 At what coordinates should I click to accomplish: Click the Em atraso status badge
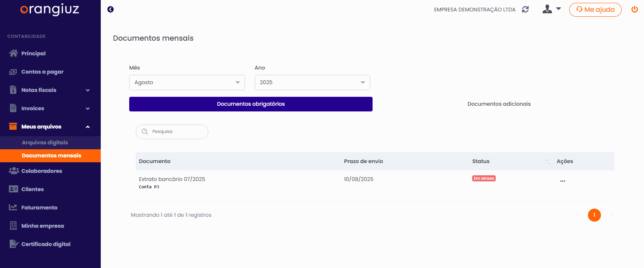click(484, 179)
